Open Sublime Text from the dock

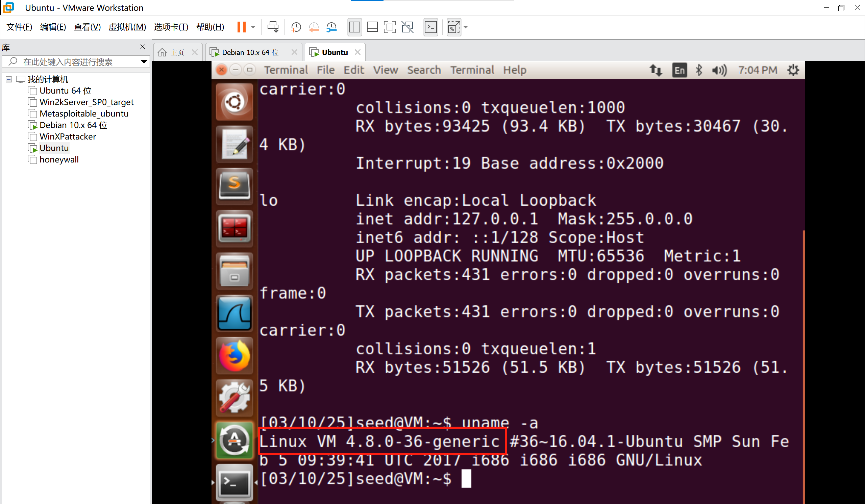click(x=234, y=185)
